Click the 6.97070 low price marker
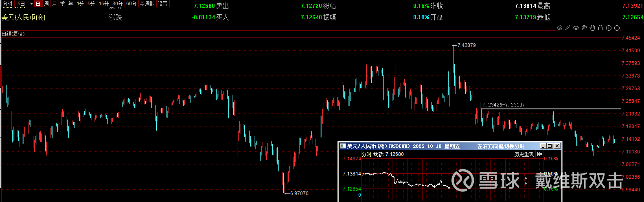Viewport: 644px width, 202px height. 299,193
